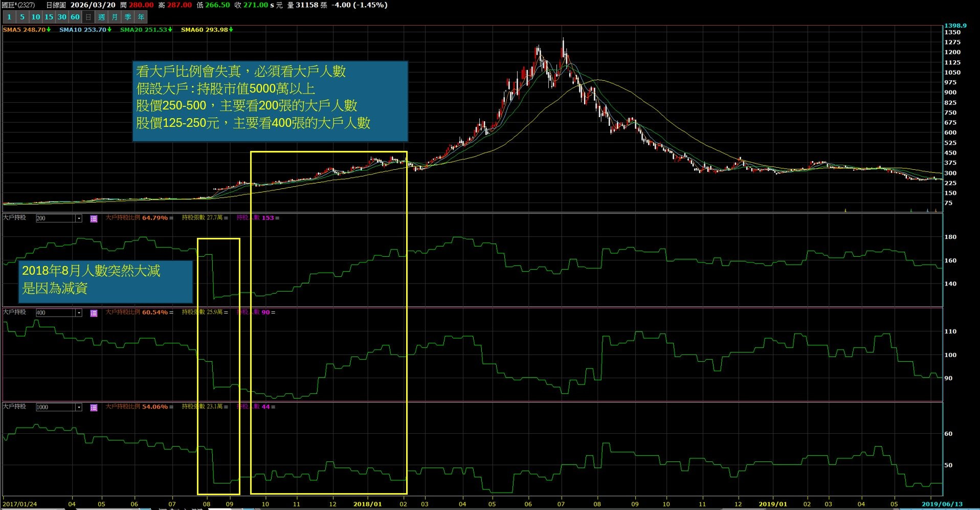
Task: Switch chart to yearly (年) period
Action: click(141, 17)
